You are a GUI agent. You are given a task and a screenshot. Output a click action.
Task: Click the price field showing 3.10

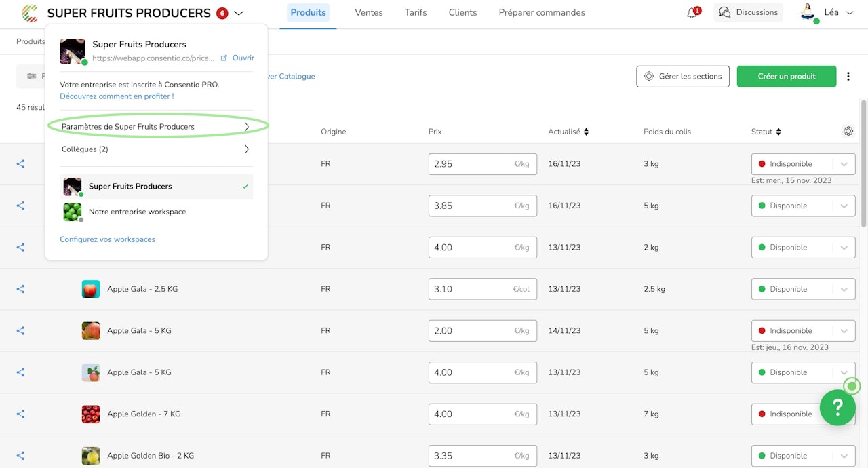pos(471,289)
